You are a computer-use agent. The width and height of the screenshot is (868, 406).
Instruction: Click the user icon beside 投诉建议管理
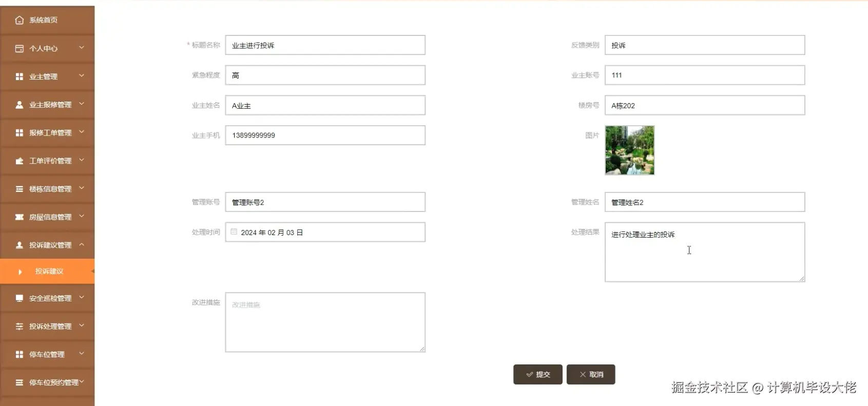coord(20,245)
